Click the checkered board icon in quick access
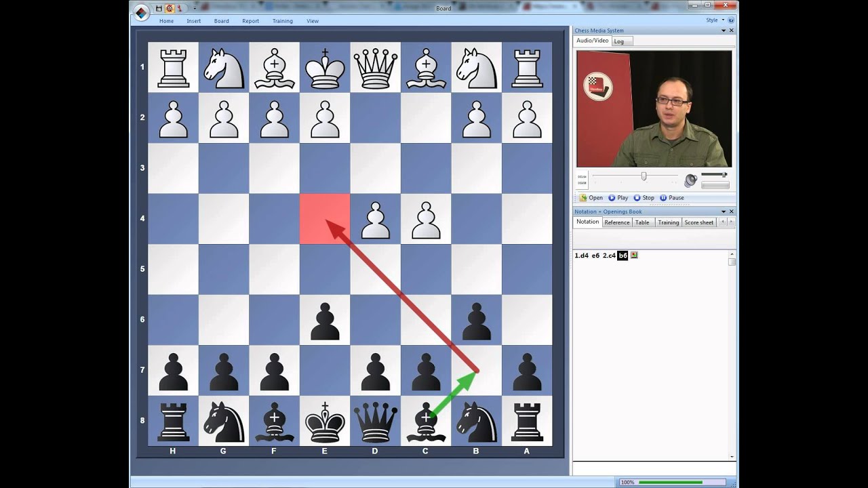 (170, 9)
